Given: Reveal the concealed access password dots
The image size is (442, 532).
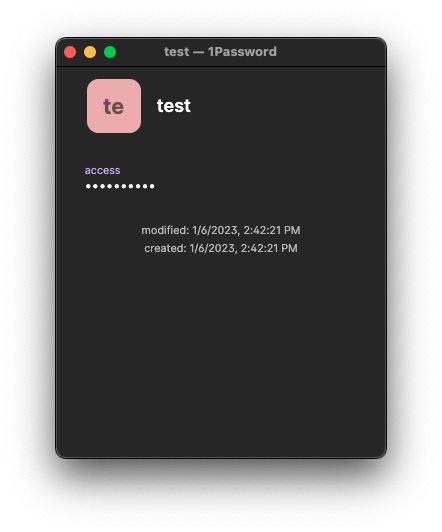Looking at the screenshot, I should tap(120, 186).
